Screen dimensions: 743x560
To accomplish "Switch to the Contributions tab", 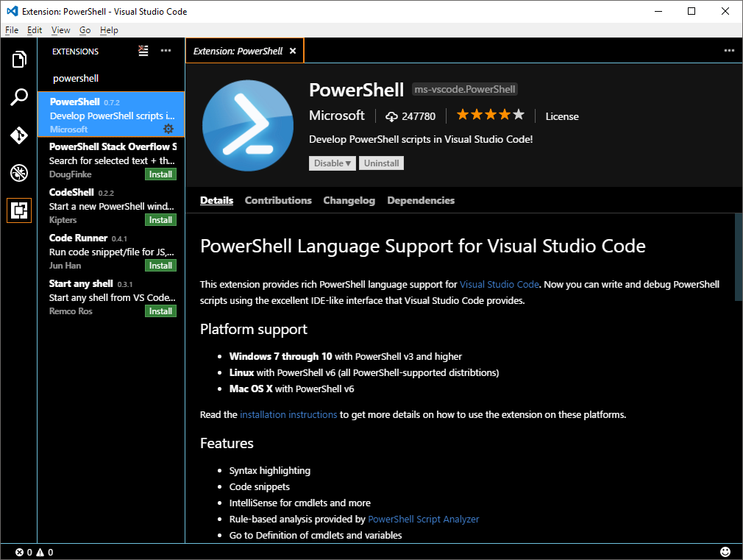I will (x=278, y=200).
